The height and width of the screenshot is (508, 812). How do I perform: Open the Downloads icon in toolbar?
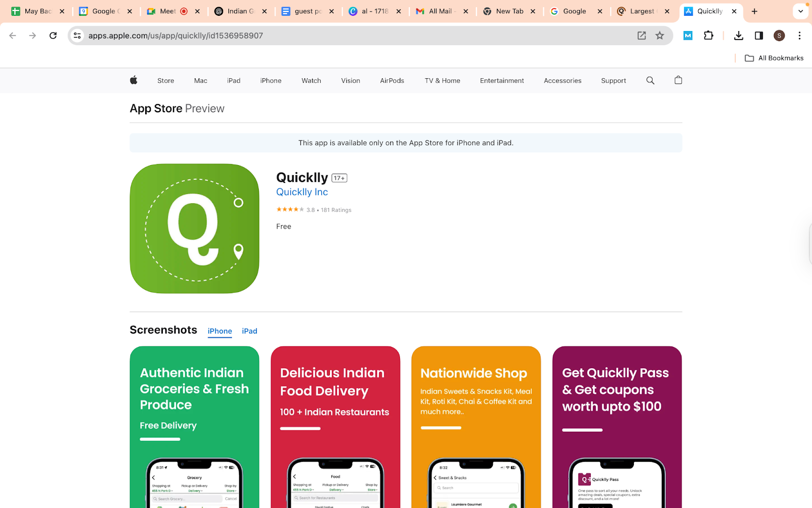click(x=739, y=36)
